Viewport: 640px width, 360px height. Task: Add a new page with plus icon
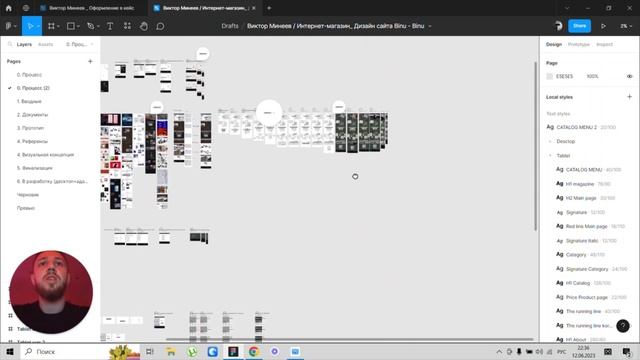tap(90, 61)
